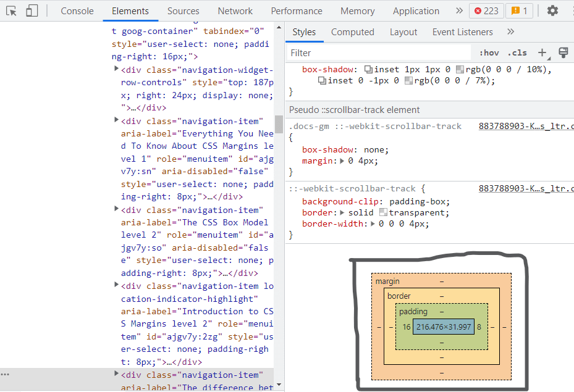Toggle element classes with .cls button

pos(517,52)
